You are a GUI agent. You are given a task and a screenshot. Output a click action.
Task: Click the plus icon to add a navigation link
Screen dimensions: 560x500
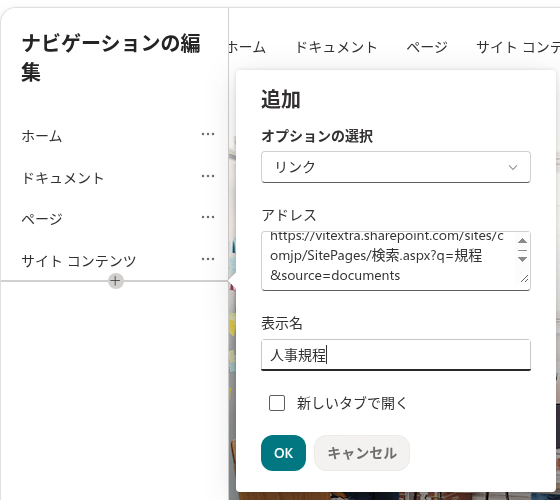tap(116, 281)
